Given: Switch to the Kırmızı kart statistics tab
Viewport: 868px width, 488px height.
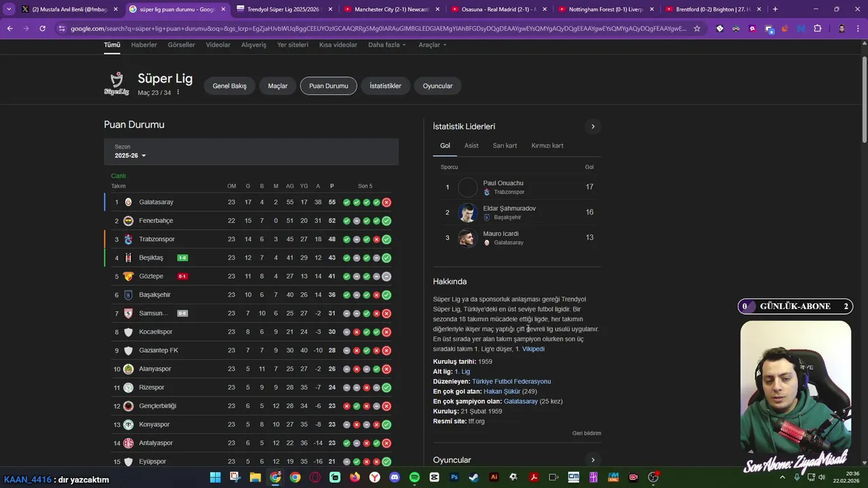Looking at the screenshot, I should pos(547,146).
